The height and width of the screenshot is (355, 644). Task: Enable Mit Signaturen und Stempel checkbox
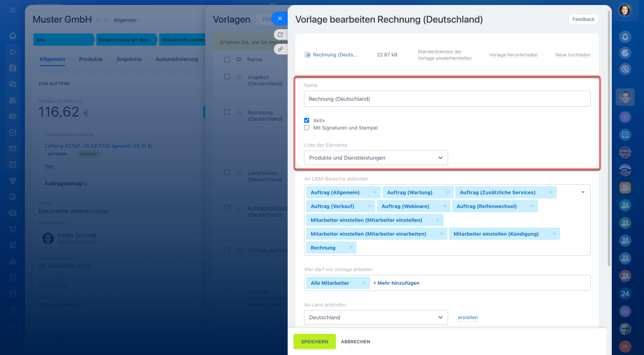point(307,128)
